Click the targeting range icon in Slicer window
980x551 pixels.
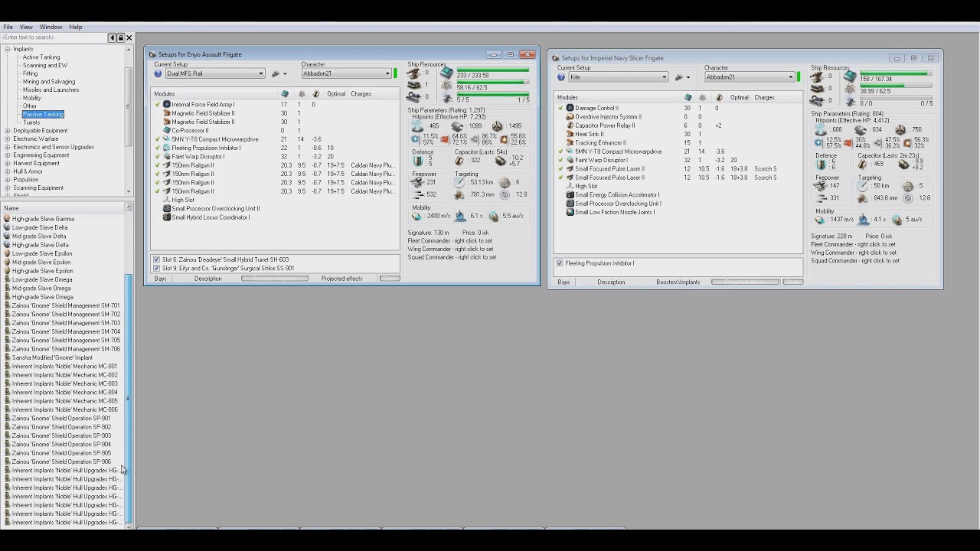pyautogui.click(x=863, y=186)
